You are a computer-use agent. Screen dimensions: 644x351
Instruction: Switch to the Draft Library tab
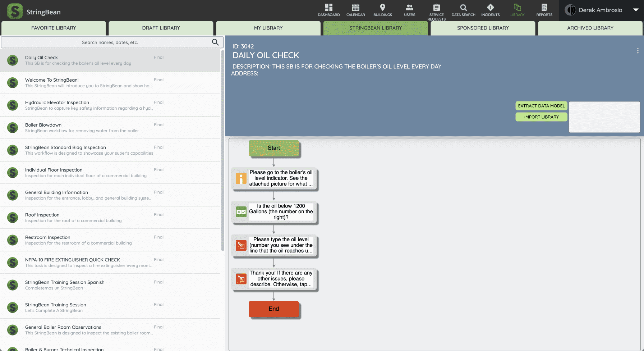point(161,28)
